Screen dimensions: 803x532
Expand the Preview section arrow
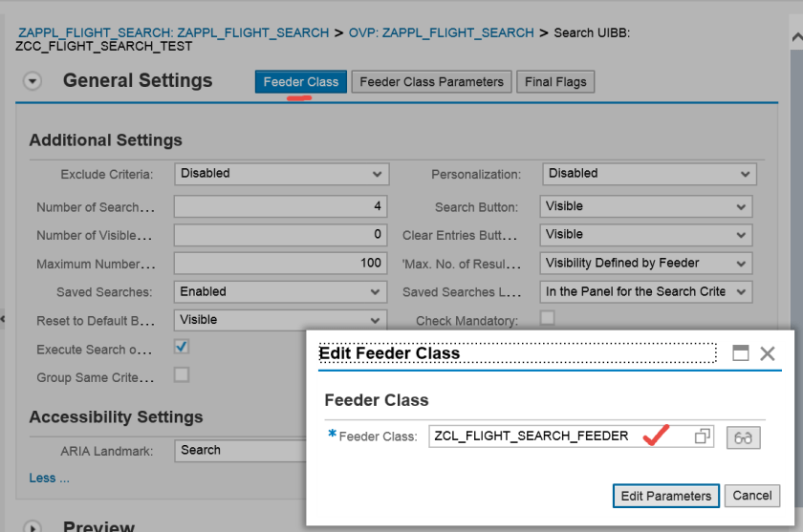tap(33, 527)
